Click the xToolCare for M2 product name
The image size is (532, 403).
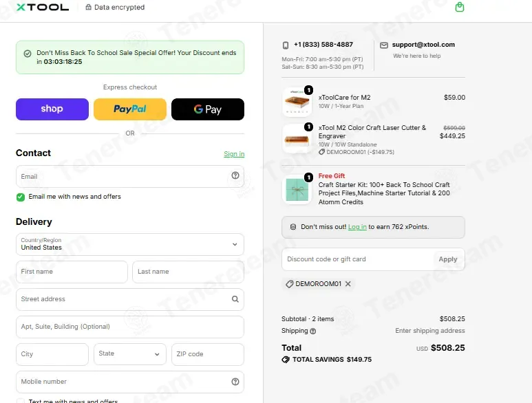point(344,97)
